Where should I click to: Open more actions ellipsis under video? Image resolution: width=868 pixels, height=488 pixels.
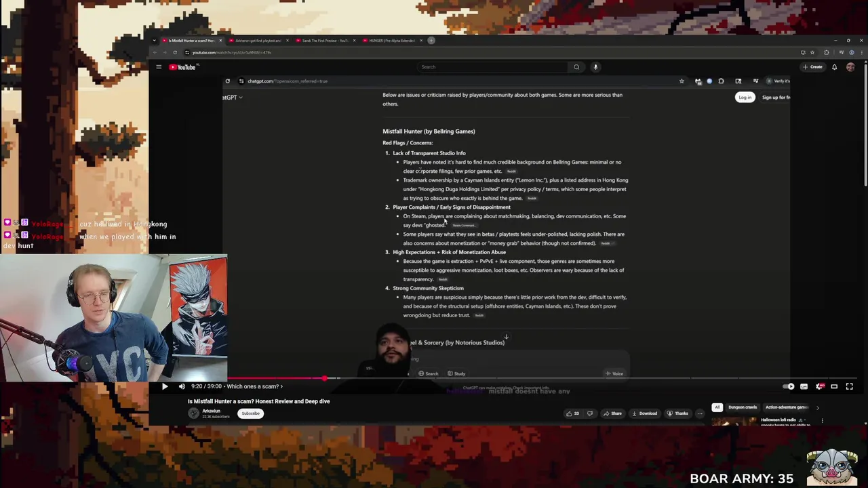[700, 413]
